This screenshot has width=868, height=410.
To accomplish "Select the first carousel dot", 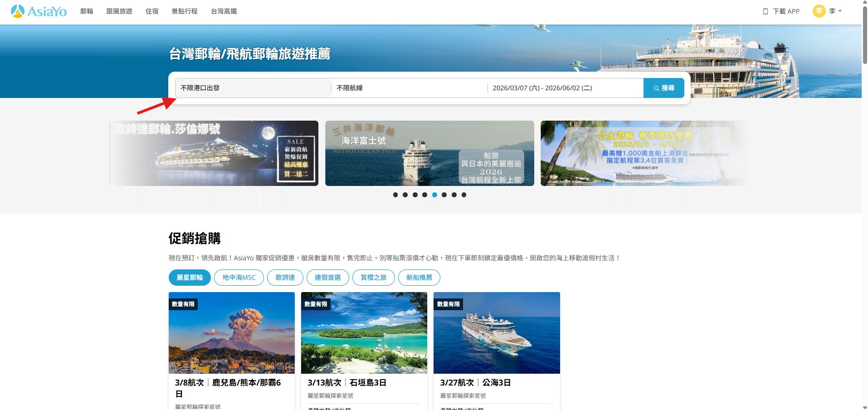I will (395, 195).
